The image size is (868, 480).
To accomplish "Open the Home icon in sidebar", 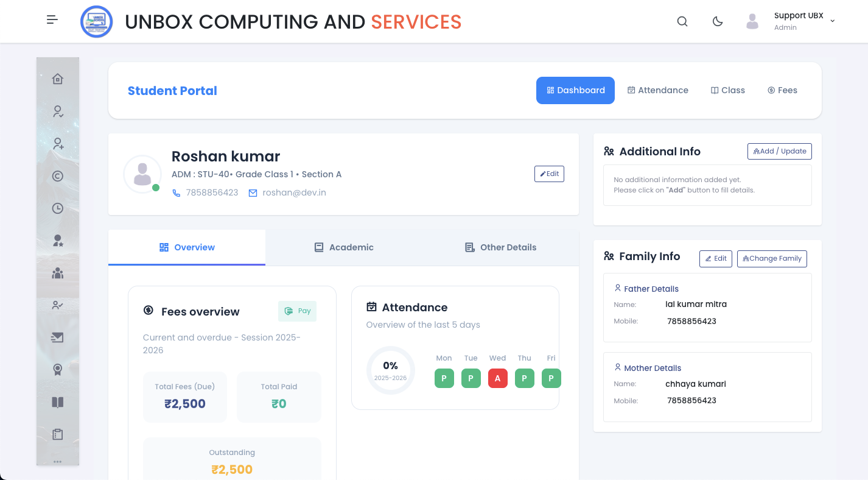I will [x=58, y=79].
